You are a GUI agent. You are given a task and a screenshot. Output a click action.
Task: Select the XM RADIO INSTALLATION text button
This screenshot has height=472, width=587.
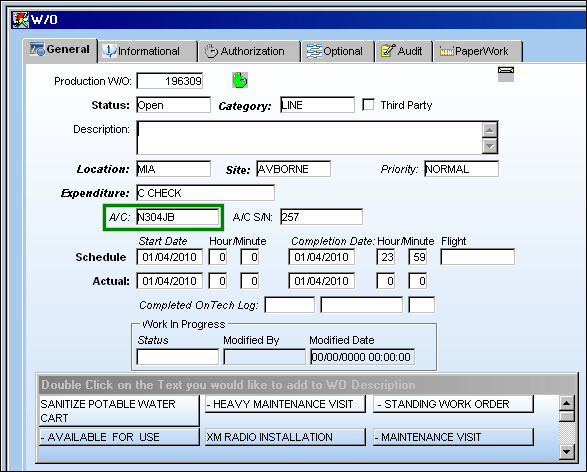click(x=285, y=437)
